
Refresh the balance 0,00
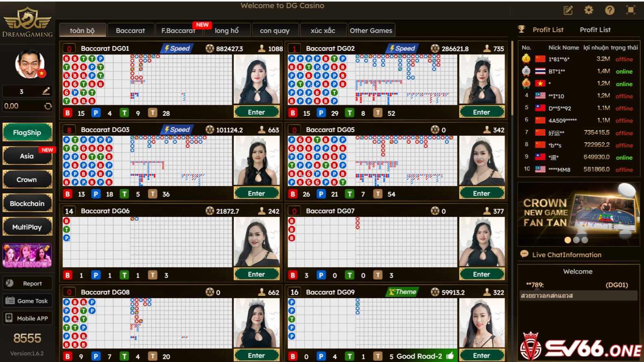click(x=48, y=106)
